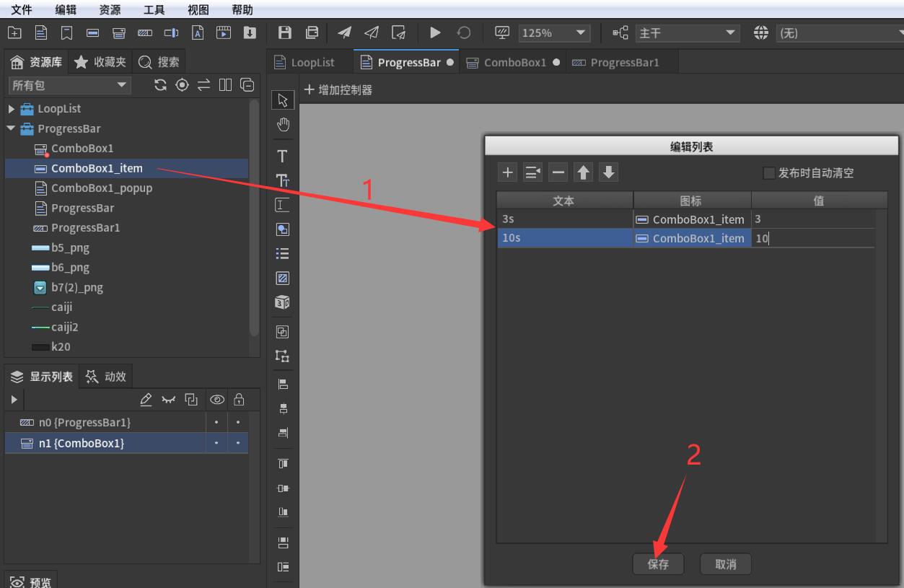Open the 编辑 menu
Screen dimensions: 904x588
[66, 9]
